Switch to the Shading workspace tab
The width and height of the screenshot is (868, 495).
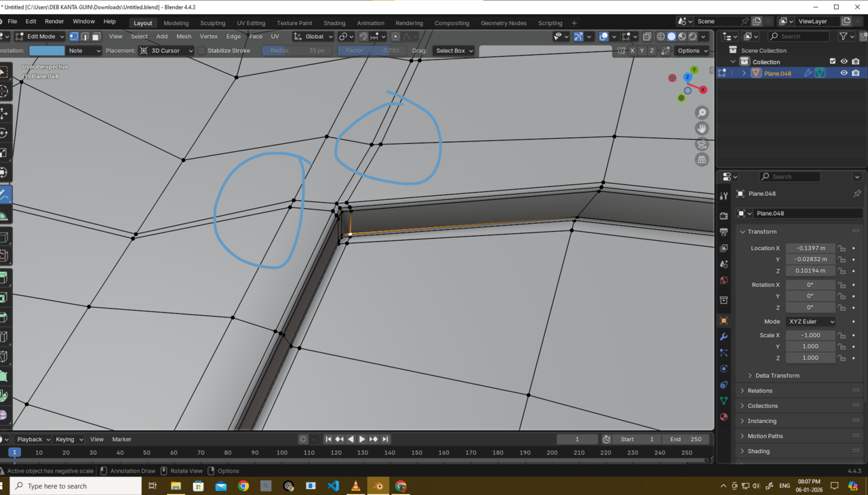coord(334,23)
